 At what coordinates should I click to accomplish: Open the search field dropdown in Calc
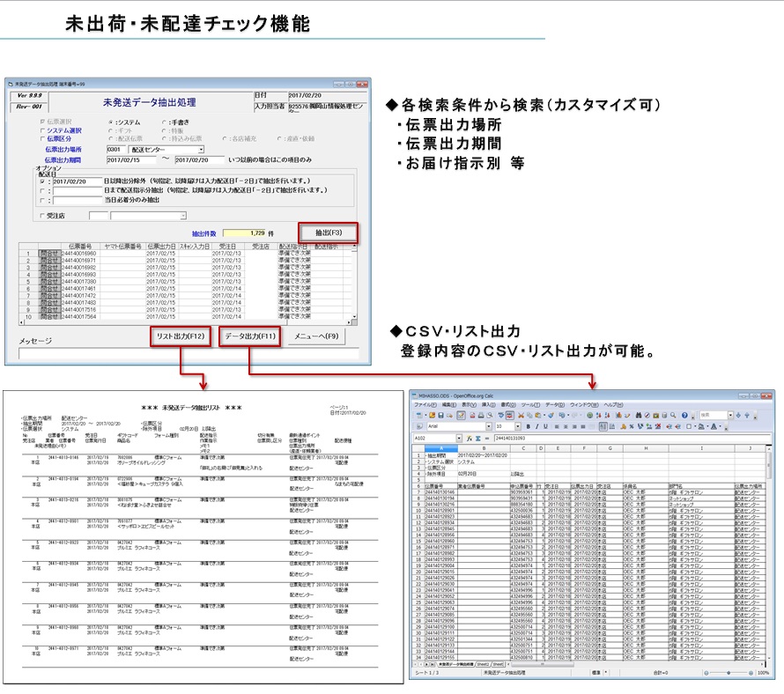tap(730, 416)
